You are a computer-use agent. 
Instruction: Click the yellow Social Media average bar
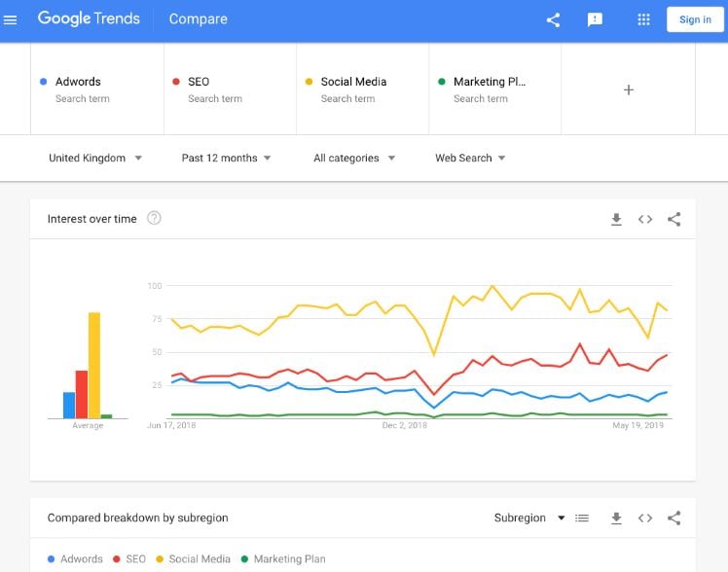[94, 365]
